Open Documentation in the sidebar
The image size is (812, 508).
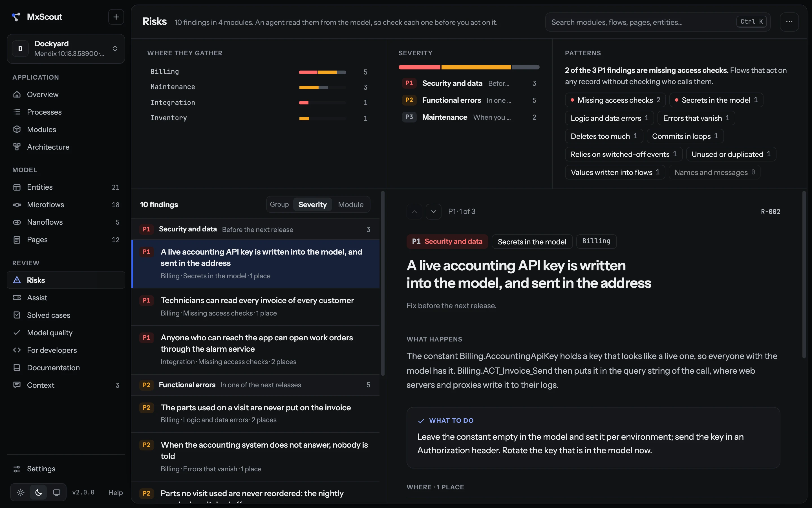click(66, 367)
